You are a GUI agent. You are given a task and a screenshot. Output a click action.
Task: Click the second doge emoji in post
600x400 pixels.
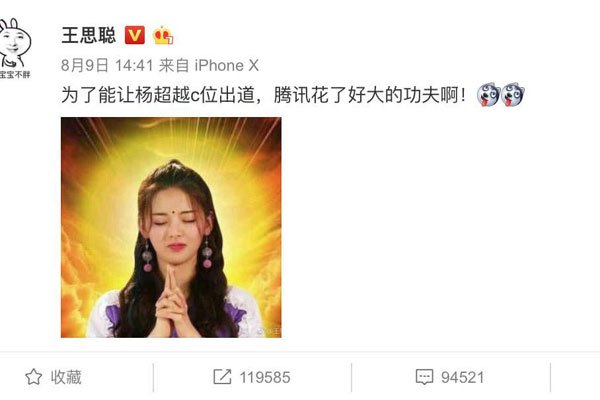tap(513, 95)
